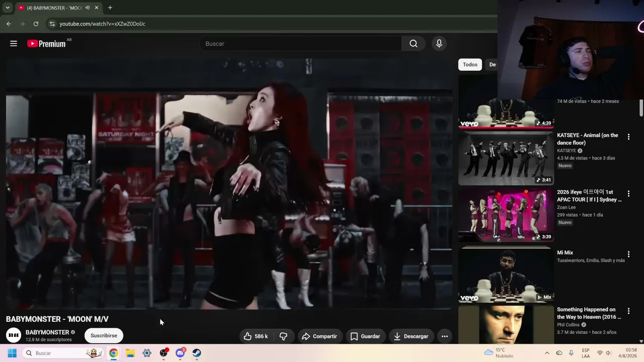
Task: Click the BABYMONSTER MOON video player
Action: coord(229,184)
